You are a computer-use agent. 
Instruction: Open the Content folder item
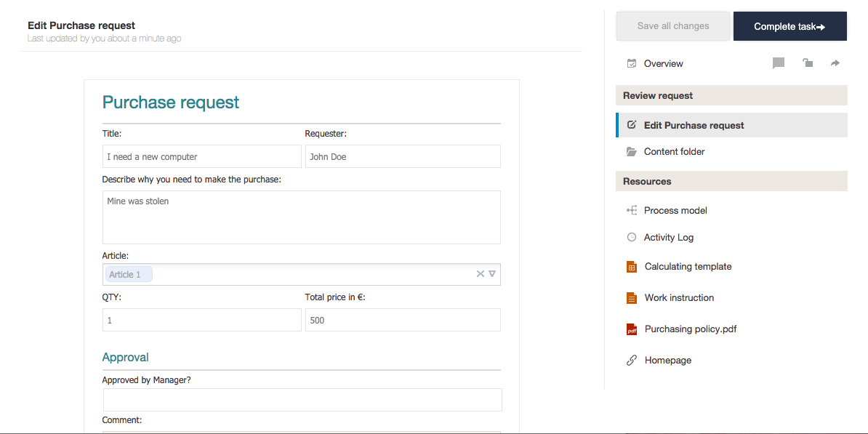point(674,152)
